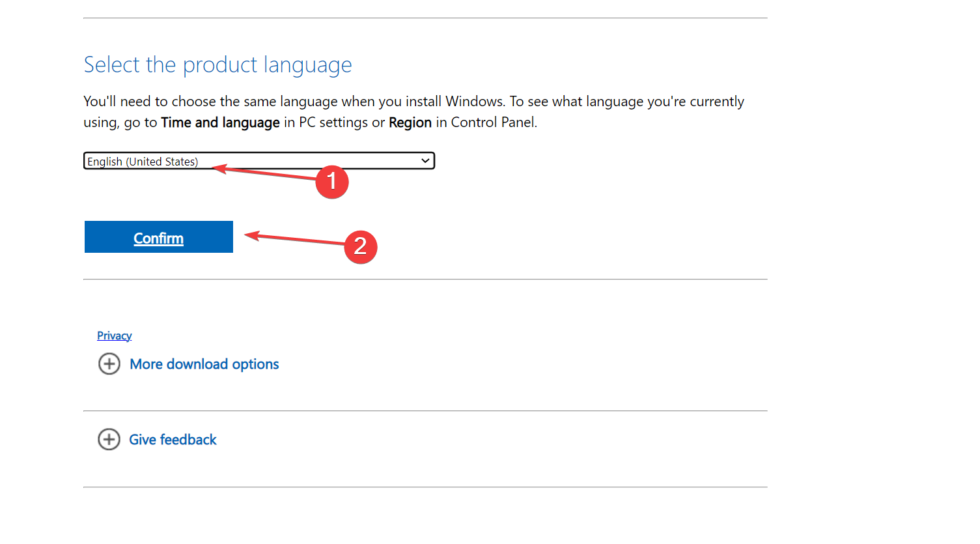Select the "English (United States)" value text

pos(143,162)
